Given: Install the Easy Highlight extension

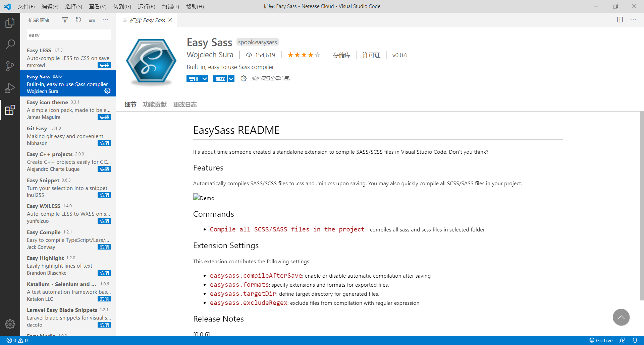Looking at the screenshot, I should [x=104, y=273].
